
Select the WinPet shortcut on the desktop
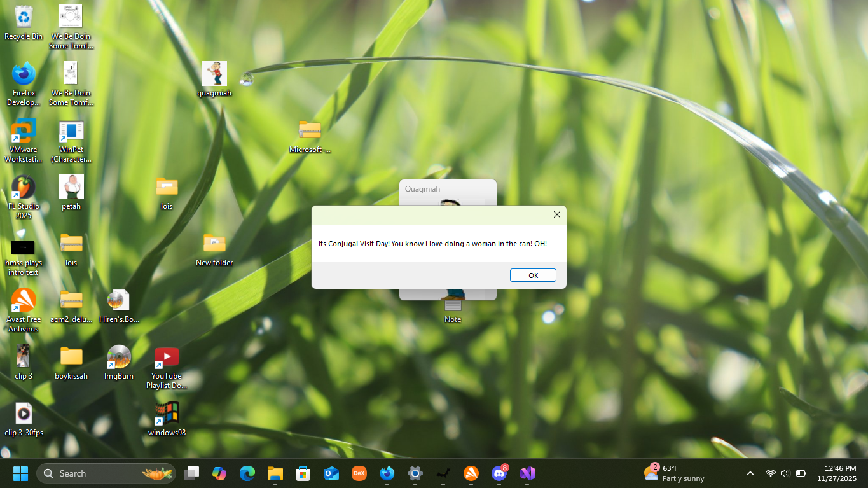click(x=71, y=141)
